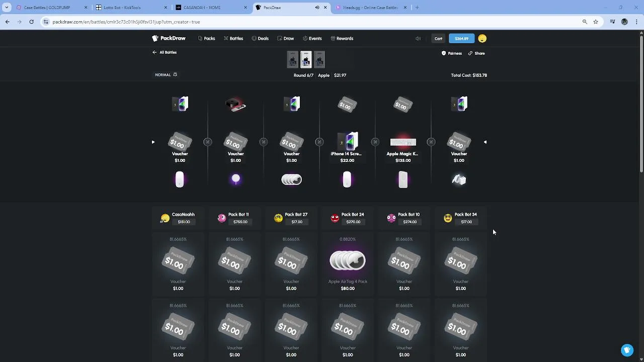Open the browser zoom search icon

click(x=585, y=22)
